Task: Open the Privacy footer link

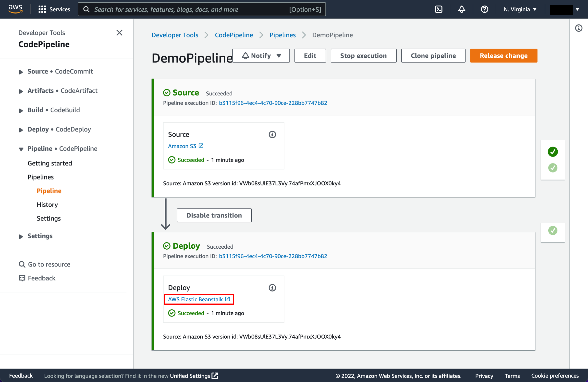Action: tap(484, 376)
